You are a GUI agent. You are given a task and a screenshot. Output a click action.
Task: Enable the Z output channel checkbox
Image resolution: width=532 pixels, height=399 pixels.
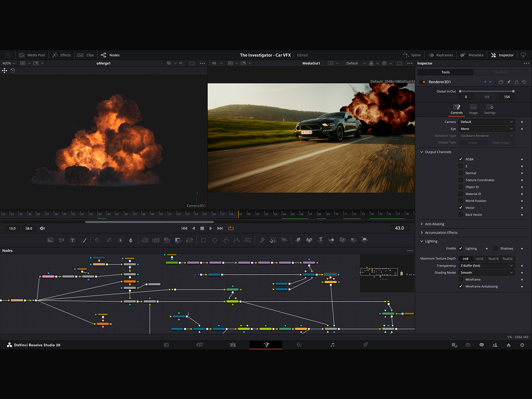tap(461, 166)
